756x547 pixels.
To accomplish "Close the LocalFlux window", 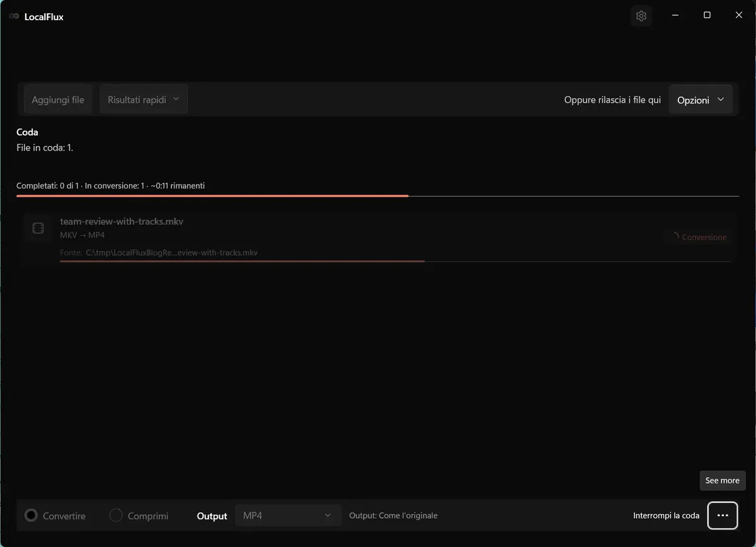I will [x=739, y=15].
